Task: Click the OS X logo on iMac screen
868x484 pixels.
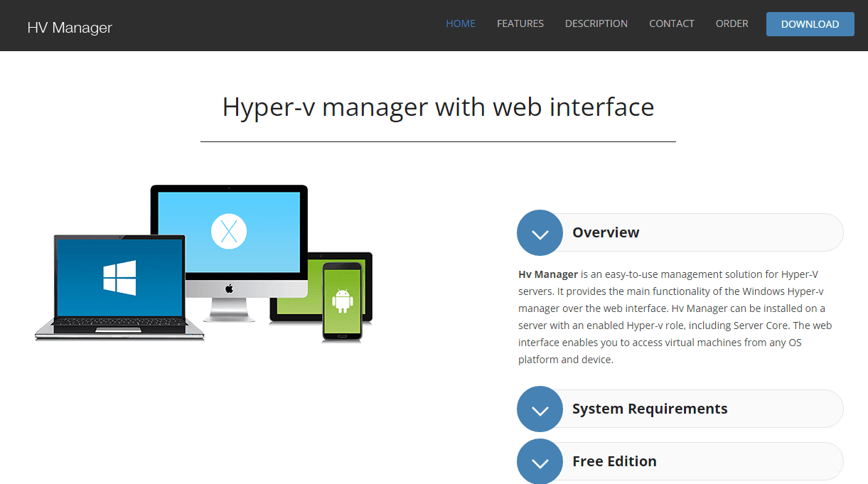Action: tap(229, 231)
